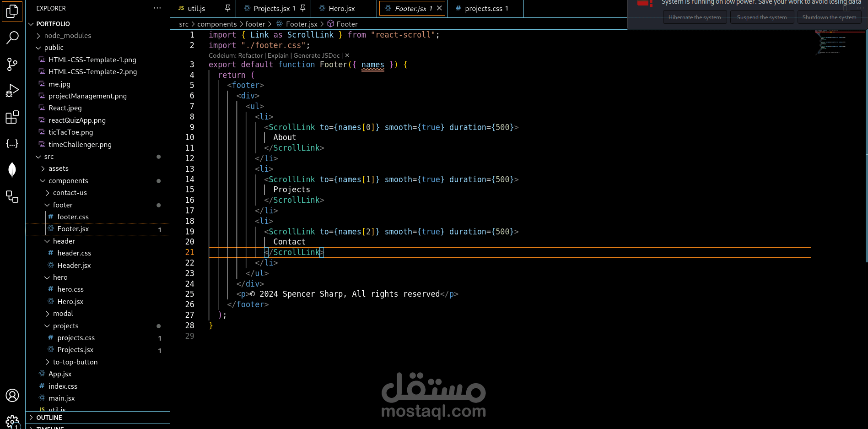Open the Codeium braces icon
This screenshot has width=868, height=429.
point(12,143)
